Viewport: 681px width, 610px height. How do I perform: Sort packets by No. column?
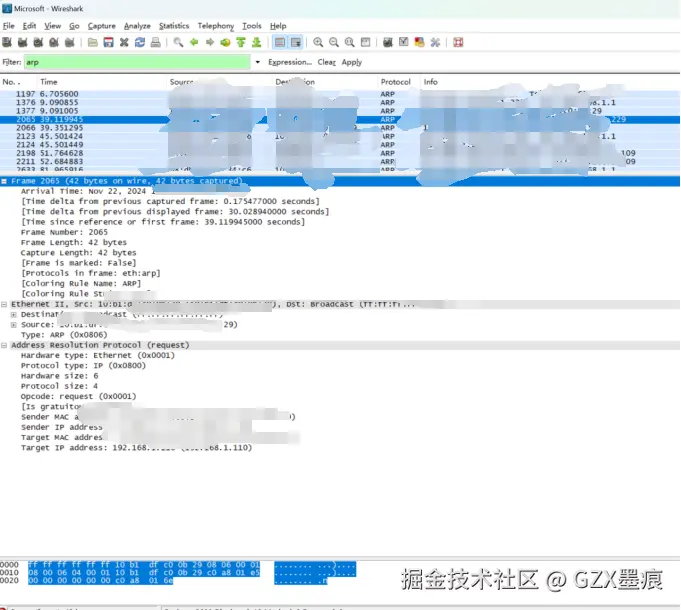coord(19,82)
